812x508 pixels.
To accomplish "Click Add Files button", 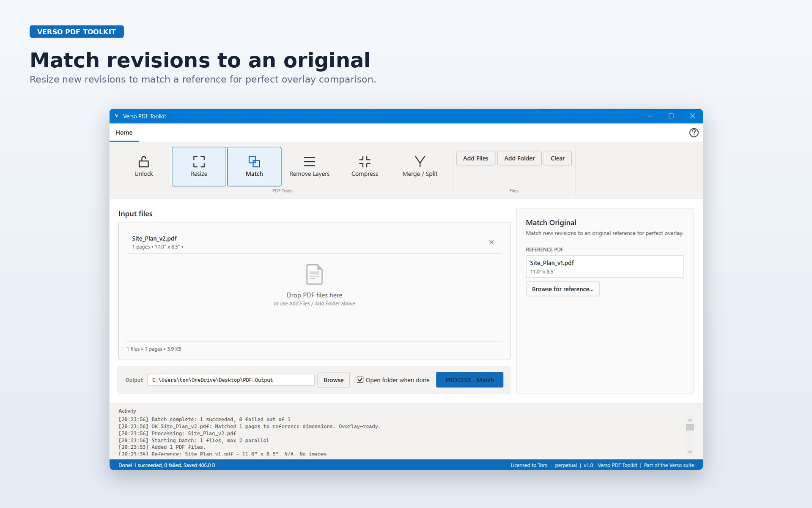I will (x=475, y=158).
